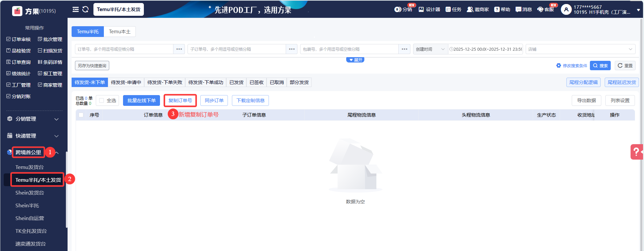
Task: Focus the 订单号 order number input
Action: [x=124, y=49]
